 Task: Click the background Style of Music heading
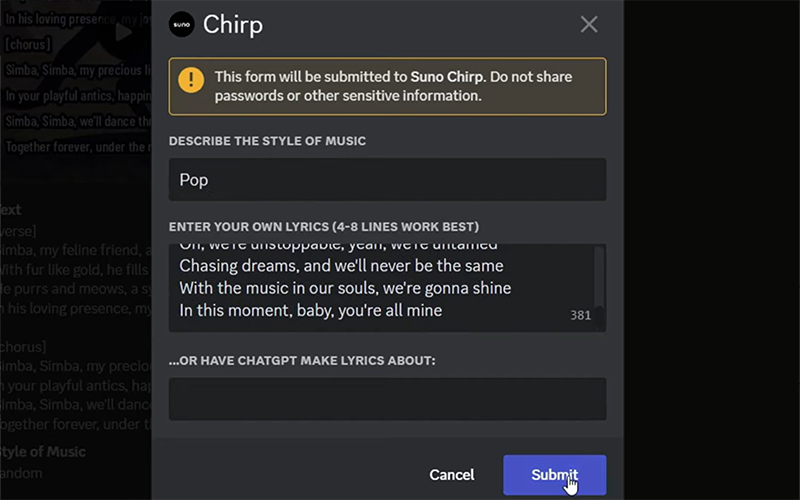click(44, 452)
